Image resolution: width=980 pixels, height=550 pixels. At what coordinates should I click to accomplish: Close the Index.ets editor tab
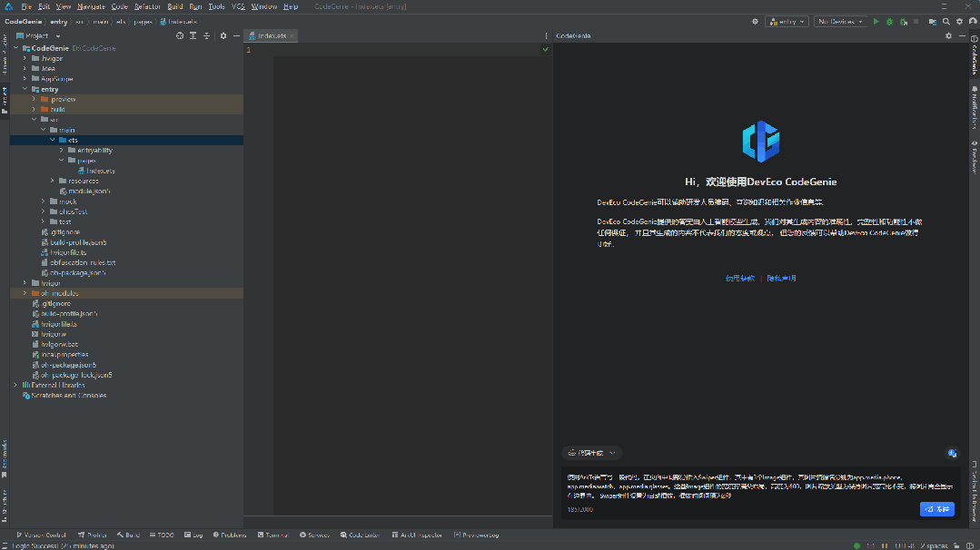(292, 35)
